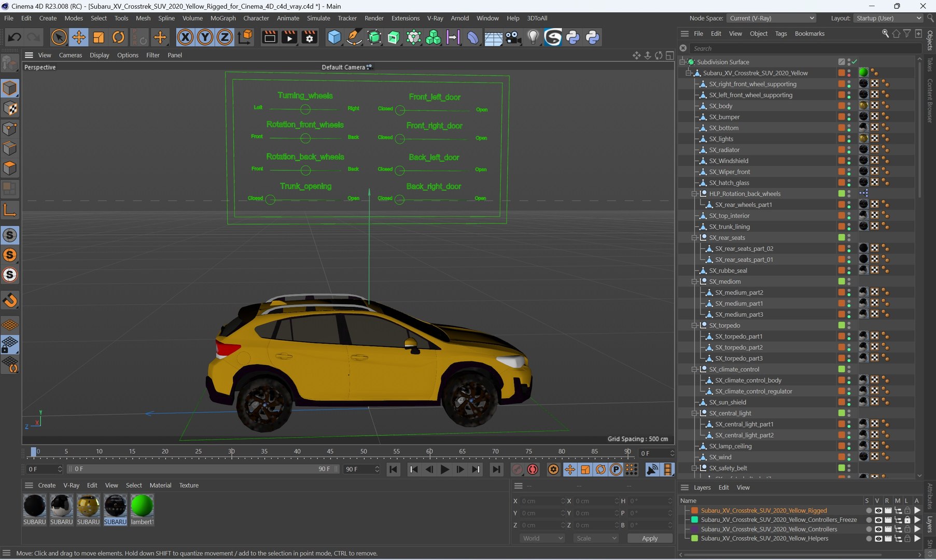Viewport: 936px width, 560px height.
Task: Click the Enable Snap magnet icon
Action: [x=10, y=300]
